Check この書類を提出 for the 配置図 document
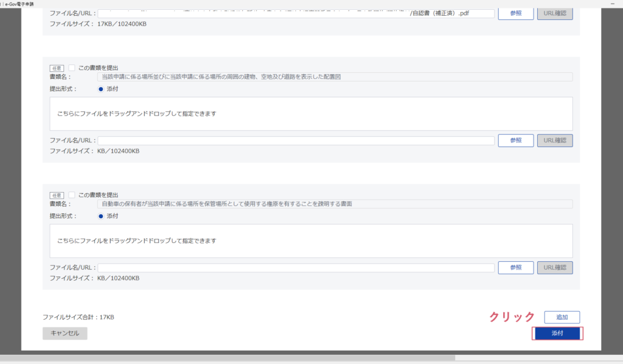Viewport: 623px width, 364px height. point(72,68)
